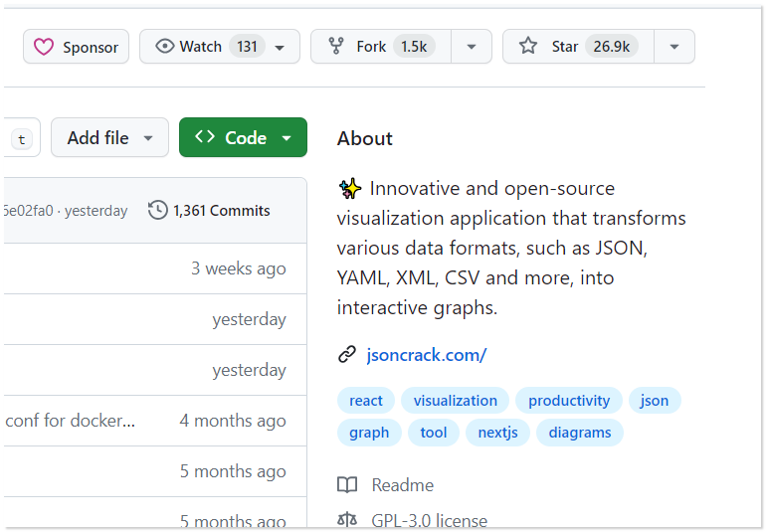Click the nextjs topic tag
The image size is (766, 532).
[497, 433]
